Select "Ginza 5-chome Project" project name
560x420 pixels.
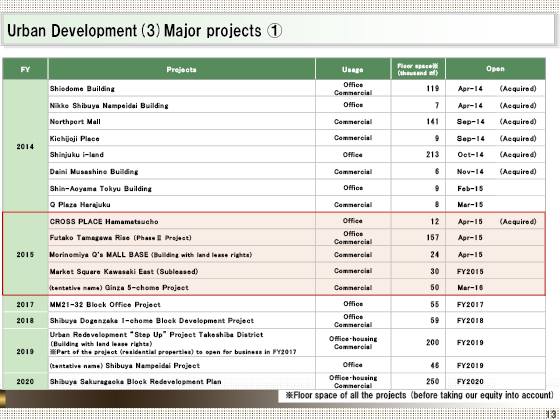coord(146,288)
